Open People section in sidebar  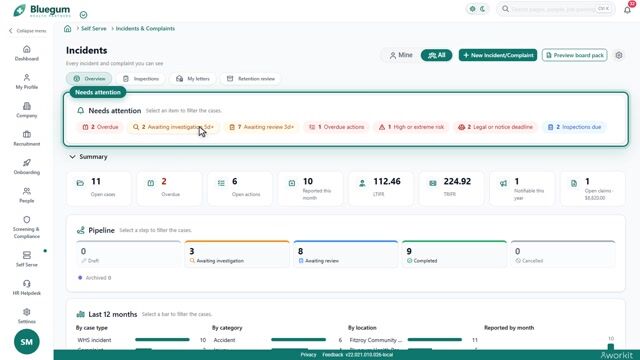(27, 195)
